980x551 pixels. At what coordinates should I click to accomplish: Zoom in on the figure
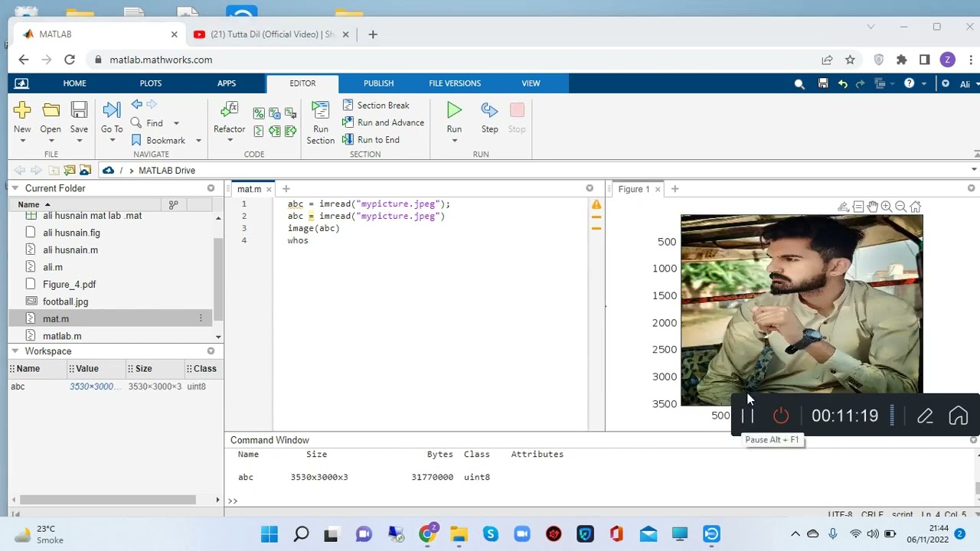886,207
